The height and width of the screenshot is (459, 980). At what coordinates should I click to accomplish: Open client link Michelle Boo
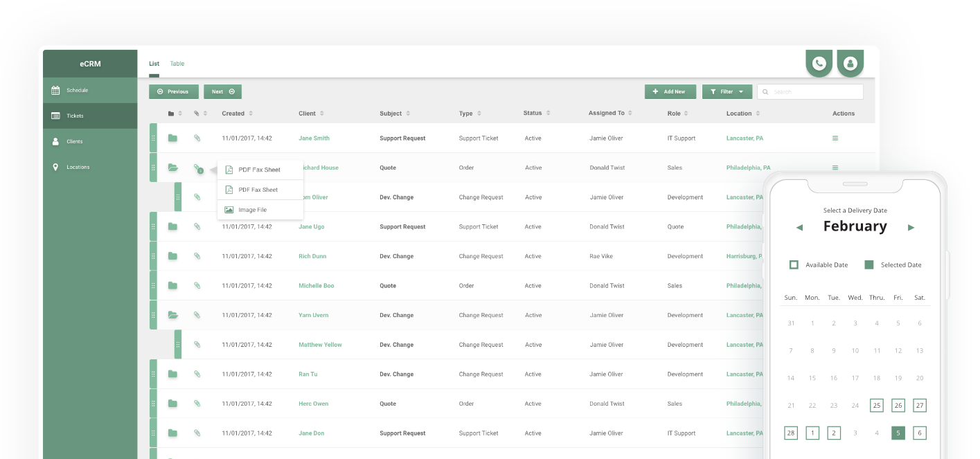(x=317, y=285)
